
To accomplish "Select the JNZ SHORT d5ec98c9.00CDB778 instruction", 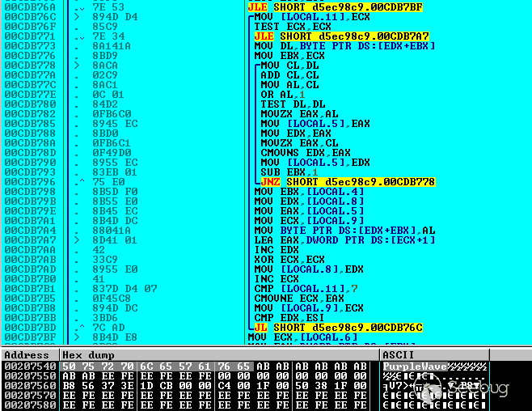I will (348, 182).
